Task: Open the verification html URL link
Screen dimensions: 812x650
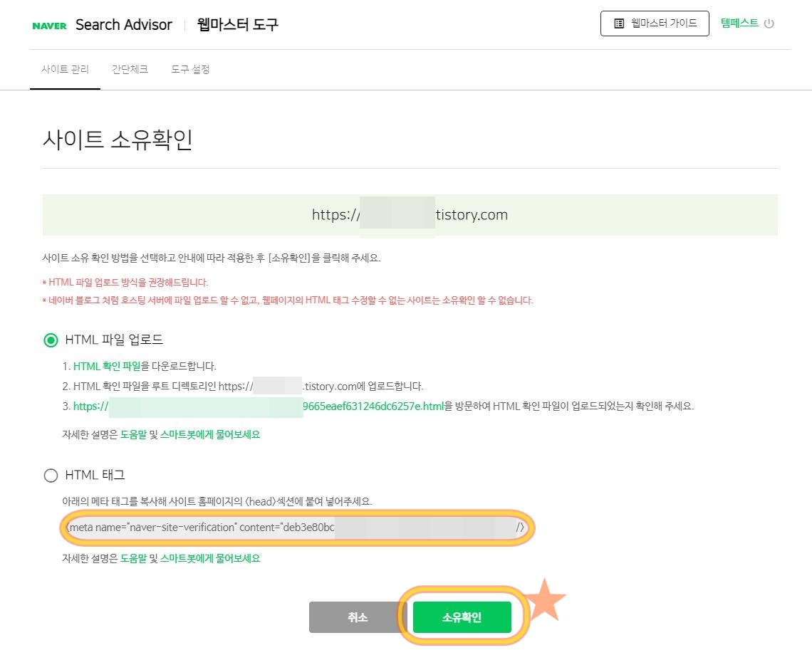Action: click(x=259, y=407)
